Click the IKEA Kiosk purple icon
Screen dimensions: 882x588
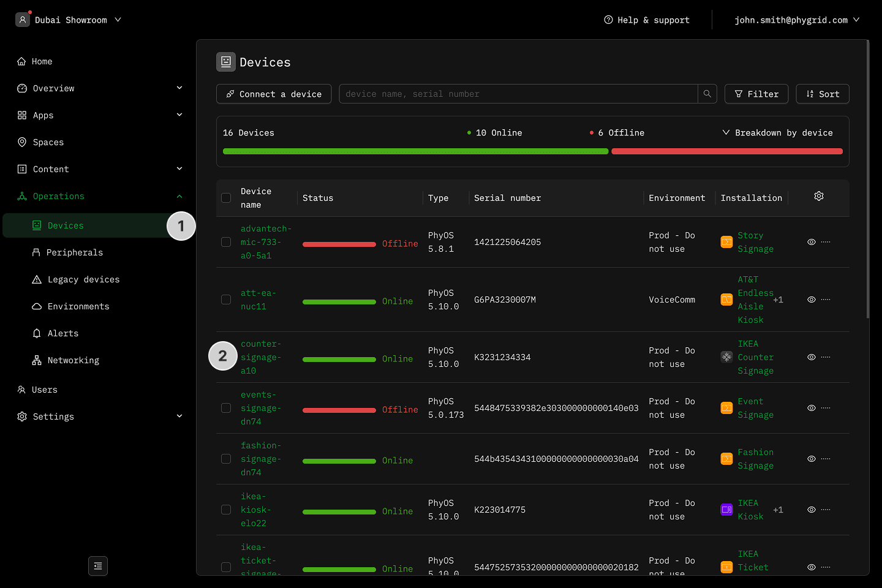tap(726, 510)
